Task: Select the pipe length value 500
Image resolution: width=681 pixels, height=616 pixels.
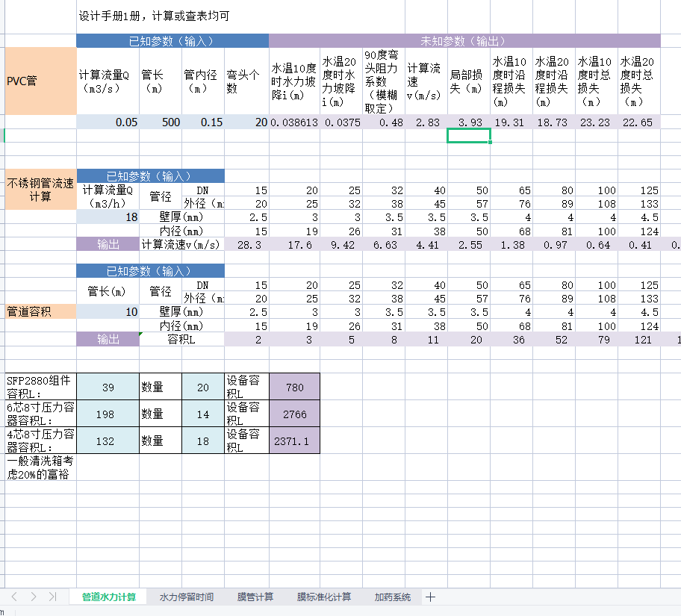Action: point(161,122)
